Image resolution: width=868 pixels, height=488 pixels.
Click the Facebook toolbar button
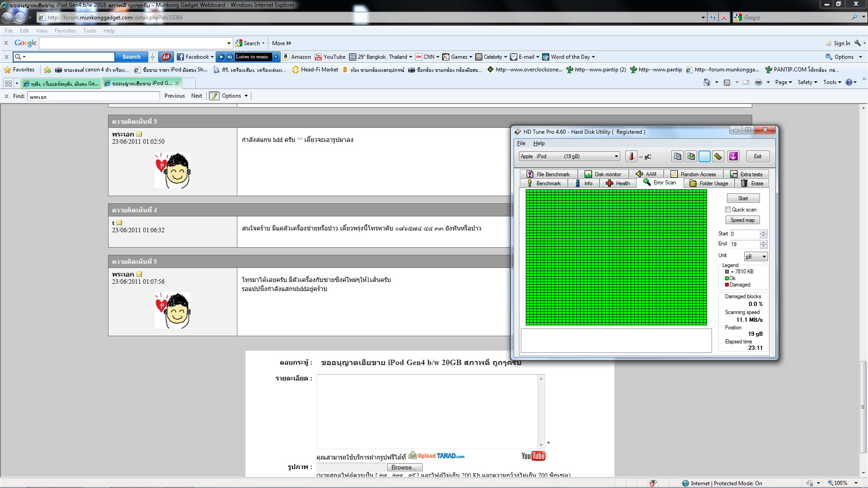coord(195,57)
